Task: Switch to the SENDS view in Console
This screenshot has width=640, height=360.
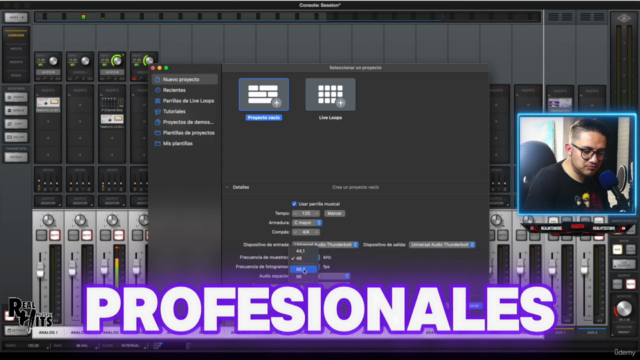Action: 16,76
